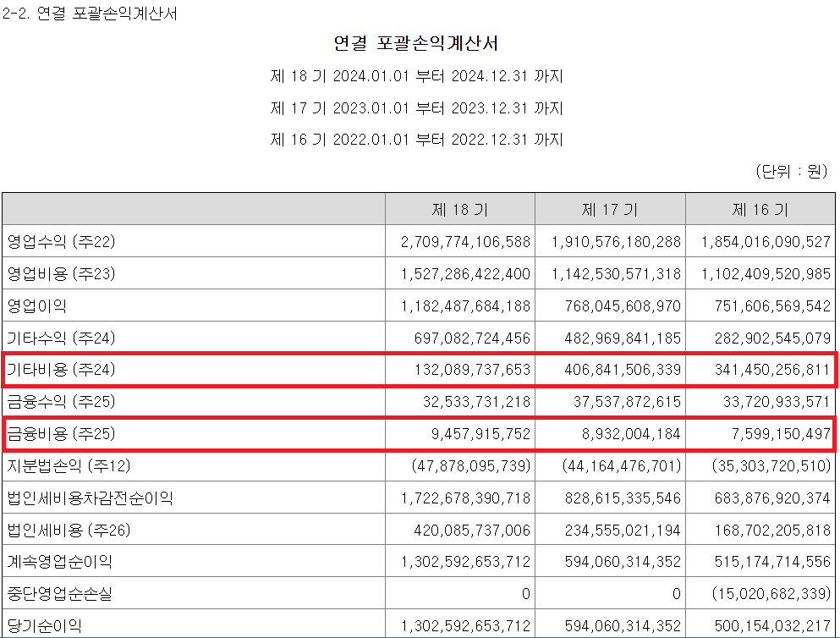Image resolution: width=840 pixels, height=638 pixels.
Task: Click the row label '지분법손익 (주12)'
Action: 69,465
